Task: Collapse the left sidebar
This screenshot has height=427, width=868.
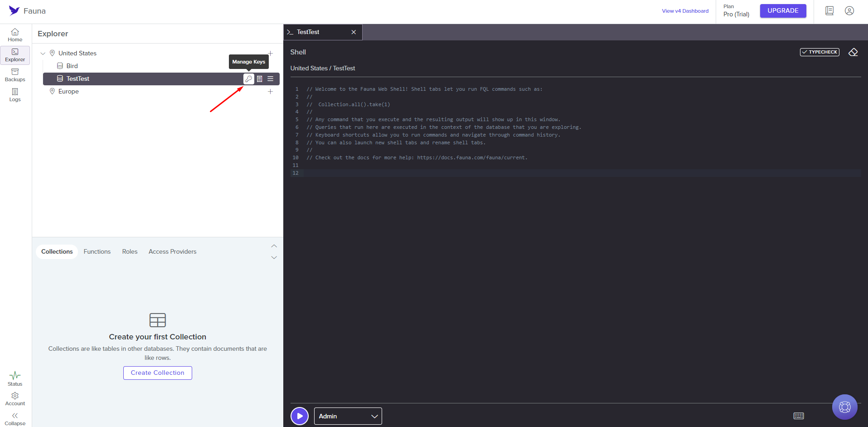Action: (15, 418)
